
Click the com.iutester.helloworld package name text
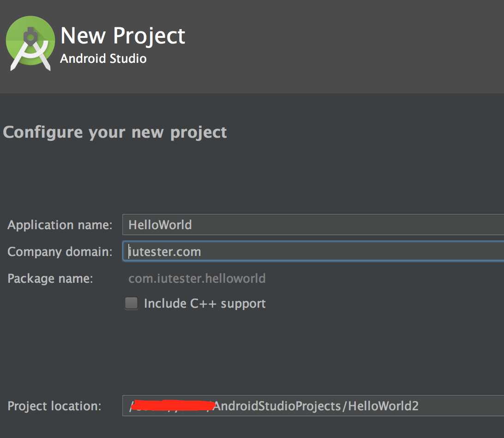[x=197, y=279]
